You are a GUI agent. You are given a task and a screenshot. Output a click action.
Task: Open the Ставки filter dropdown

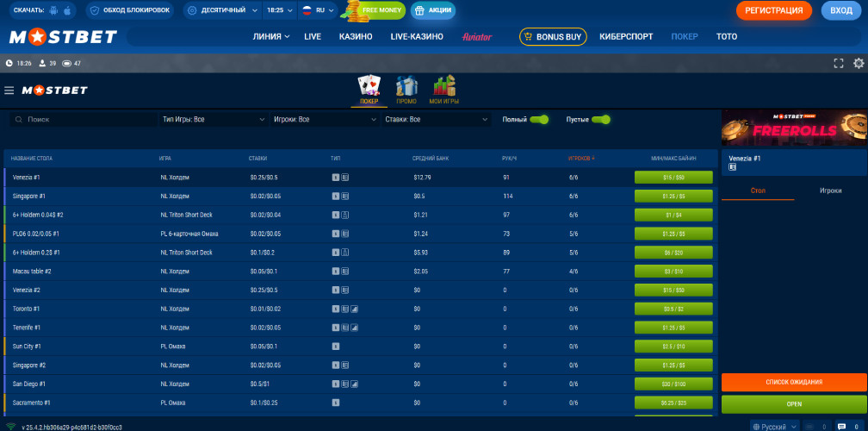(437, 120)
